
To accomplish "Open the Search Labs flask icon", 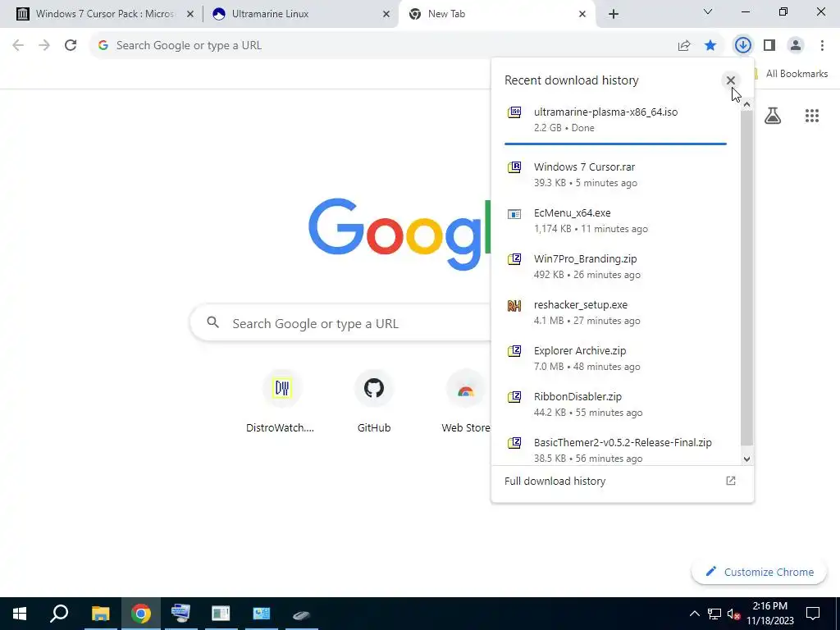I will pos(773,116).
